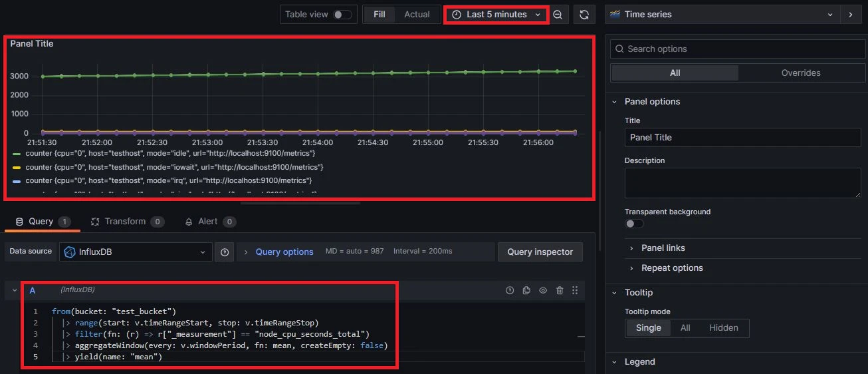Click the zoom out time range icon

[x=558, y=15]
